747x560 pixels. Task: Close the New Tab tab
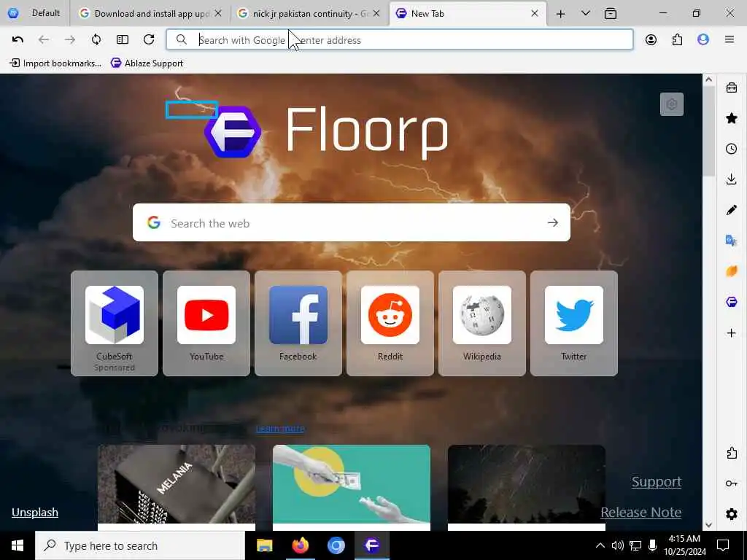[535, 13]
